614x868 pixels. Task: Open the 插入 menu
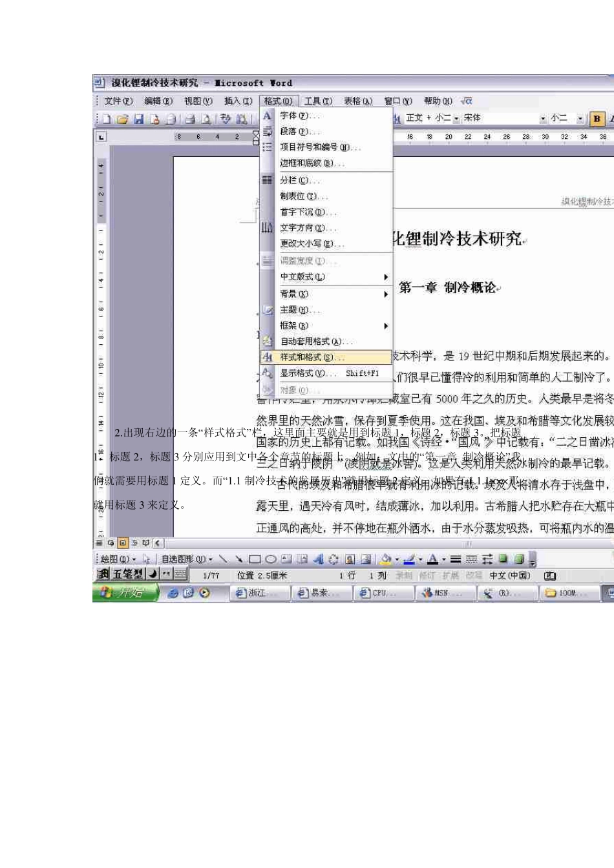(x=238, y=101)
